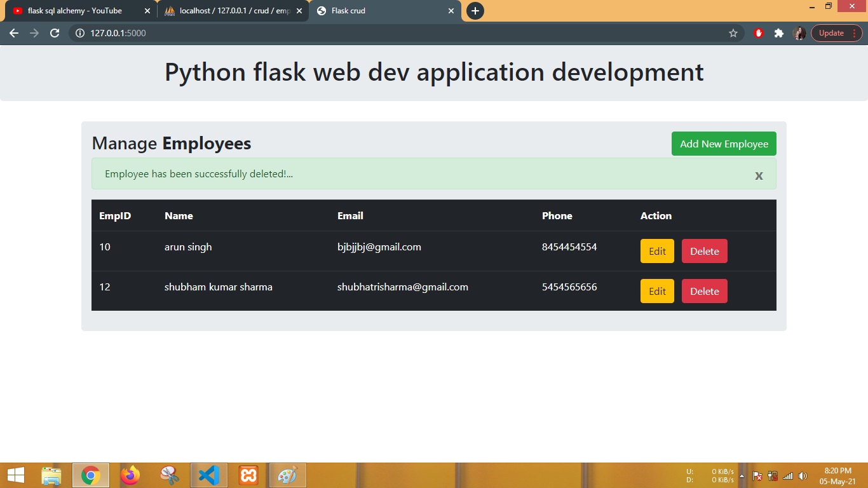This screenshot has height=488, width=868.
Task: Open Firefox from the taskbar
Action: click(x=130, y=475)
